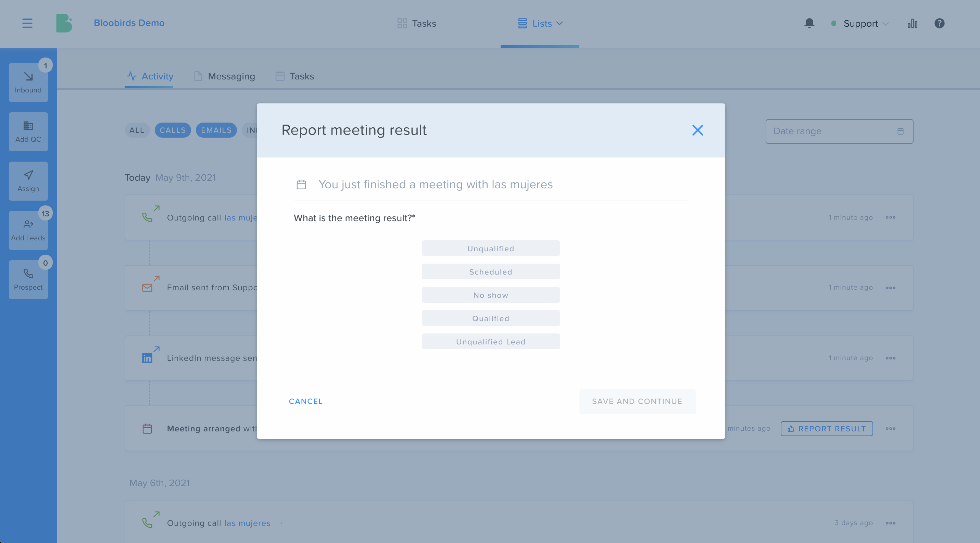Click CANCEL in the dialog
980x543 pixels.
click(x=305, y=402)
